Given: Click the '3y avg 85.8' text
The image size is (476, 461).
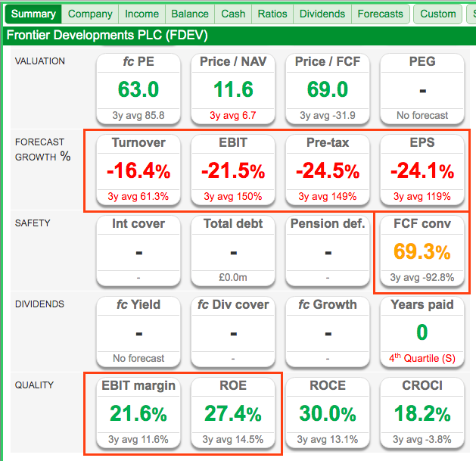Looking at the screenshot, I should pyautogui.click(x=138, y=115).
